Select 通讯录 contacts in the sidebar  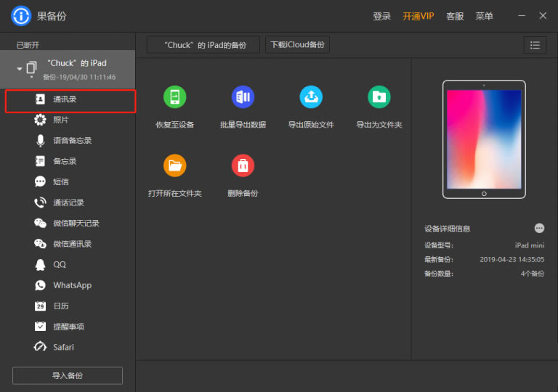coord(65,99)
